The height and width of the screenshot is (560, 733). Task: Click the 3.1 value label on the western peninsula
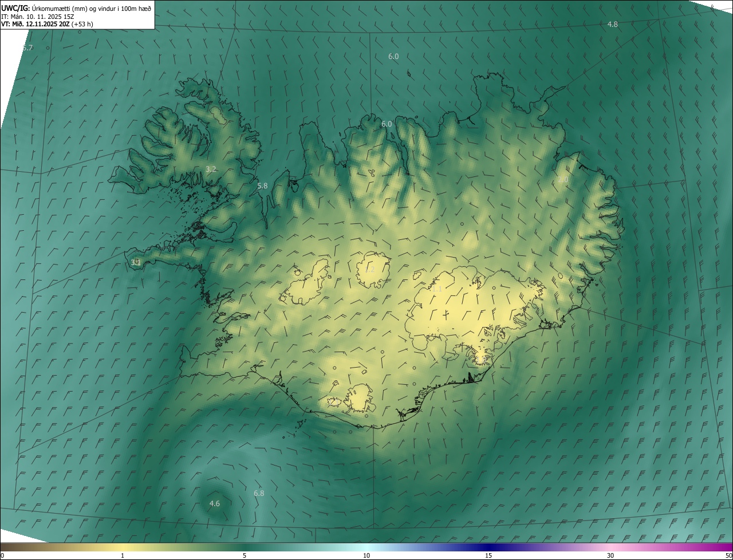click(136, 262)
